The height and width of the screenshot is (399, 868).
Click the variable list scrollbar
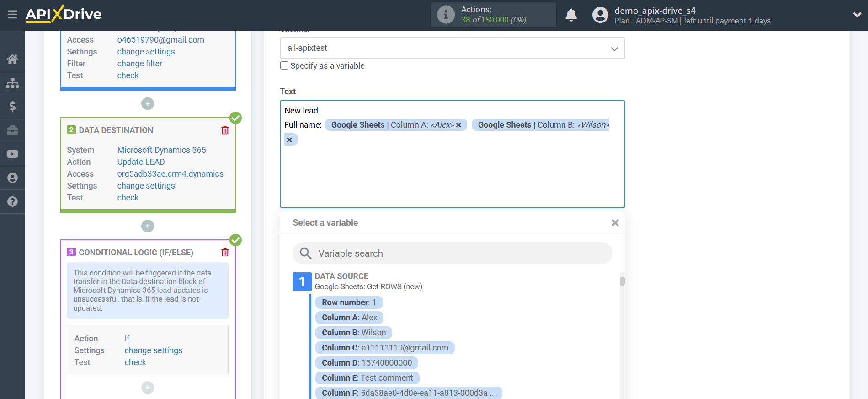click(622, 280)
